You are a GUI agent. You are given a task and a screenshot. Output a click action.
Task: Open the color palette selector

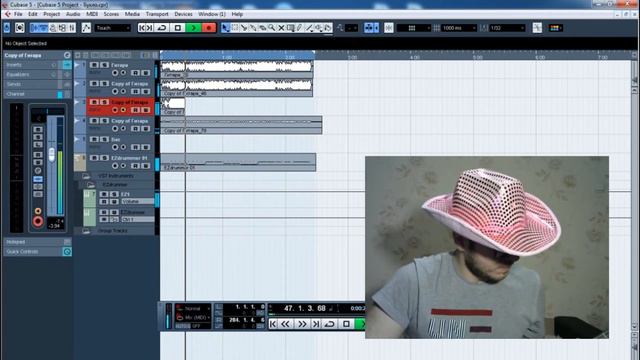[556, 28]
